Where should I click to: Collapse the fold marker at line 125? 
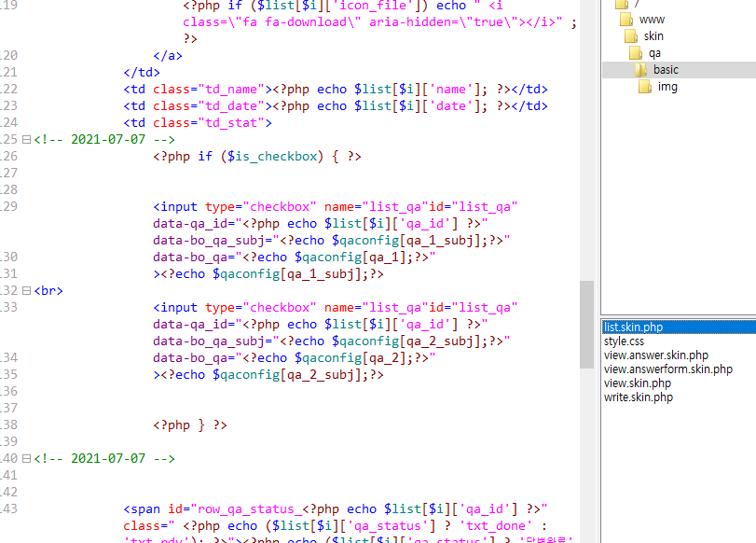[x=26, y=140]
